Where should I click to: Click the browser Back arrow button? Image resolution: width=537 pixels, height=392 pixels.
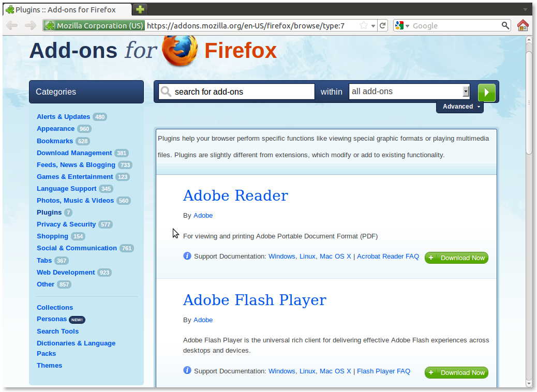pyautogui.click(x=12, y=25)
